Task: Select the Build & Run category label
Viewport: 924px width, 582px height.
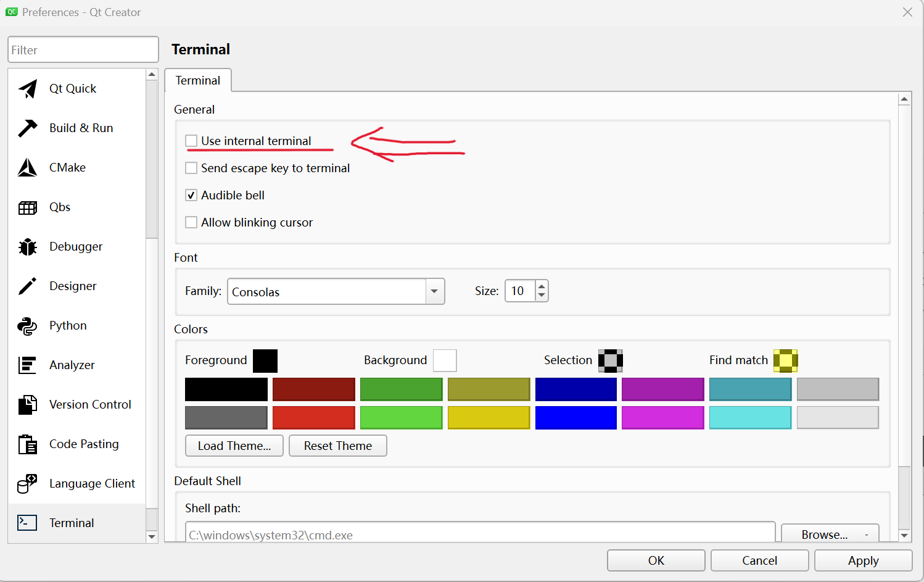Action: click(81, 128)
